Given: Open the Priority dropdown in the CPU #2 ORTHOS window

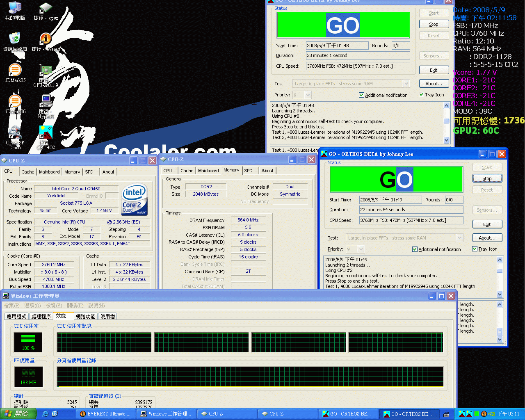Looking at the screenshot, I should click(x=361, y=249).
